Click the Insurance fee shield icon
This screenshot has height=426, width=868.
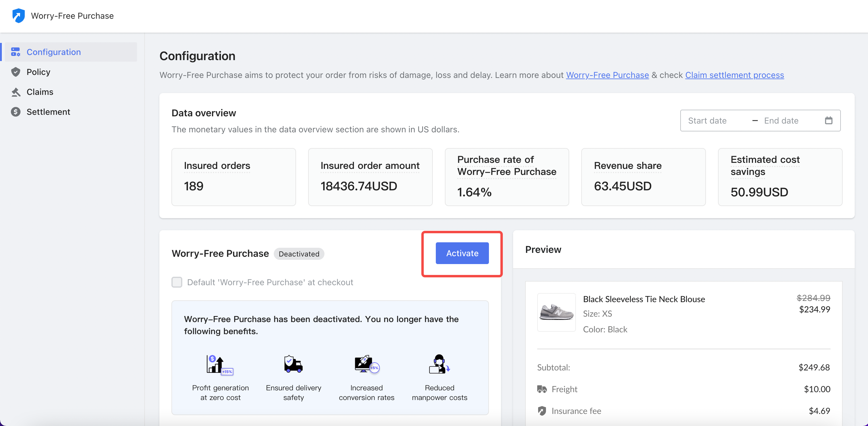[542, 411]
